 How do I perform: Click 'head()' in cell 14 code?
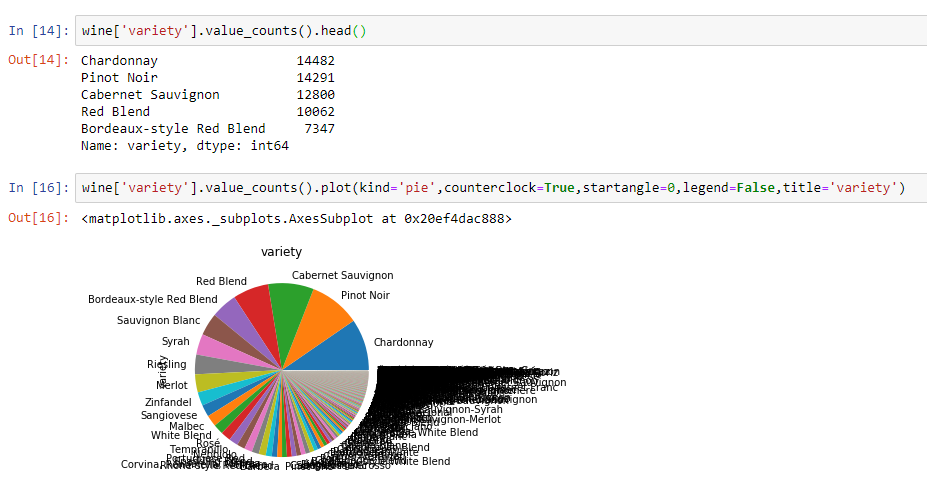[343, 31]
